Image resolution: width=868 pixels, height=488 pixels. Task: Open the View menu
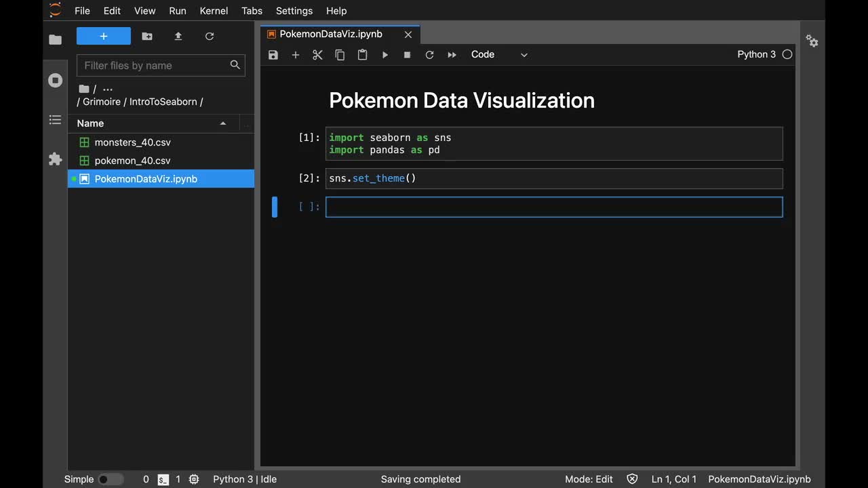click(145, 11)
